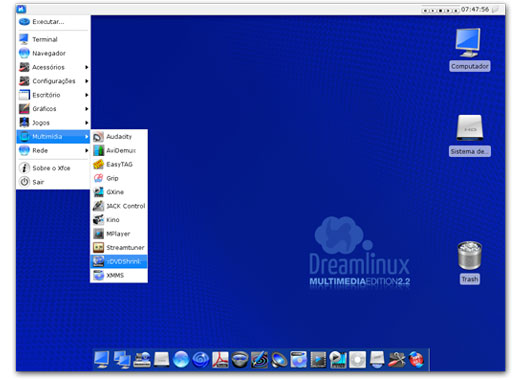The width and height of the screenshot is (512, 380).
Task: Select Audacity from Multimídia menu
Action: click(119, 137)
